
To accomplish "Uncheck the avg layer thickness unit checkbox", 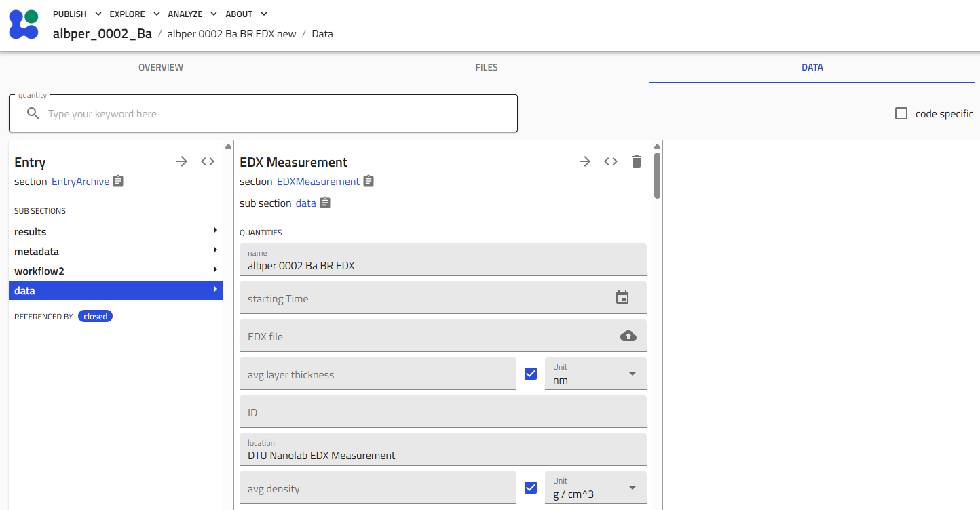I will click(x=530, y=372).
